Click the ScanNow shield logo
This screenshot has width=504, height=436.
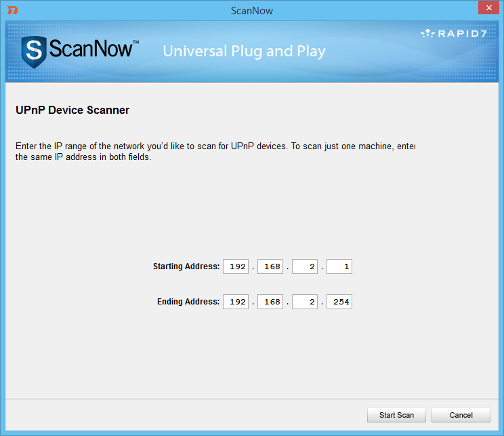(x=33, y=52)
